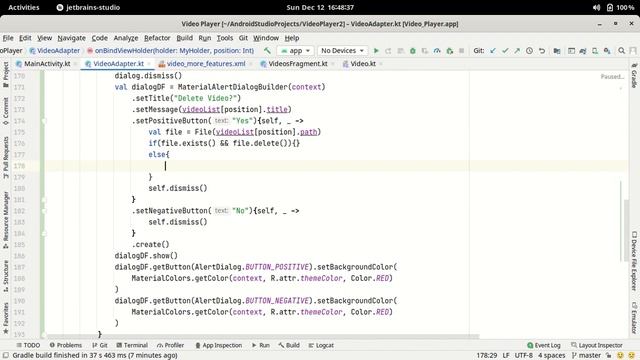640x360 pixels.
Task: Open the Event Log
Action: (544, 345)
